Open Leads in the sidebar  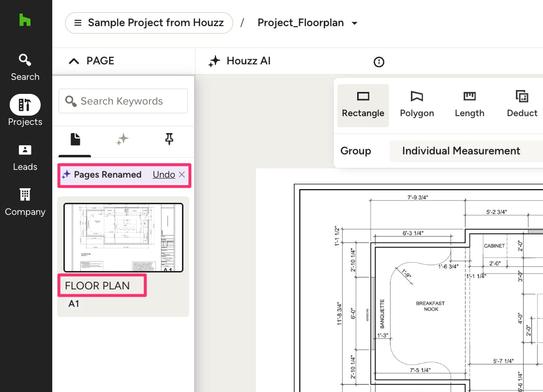(25, 158)
